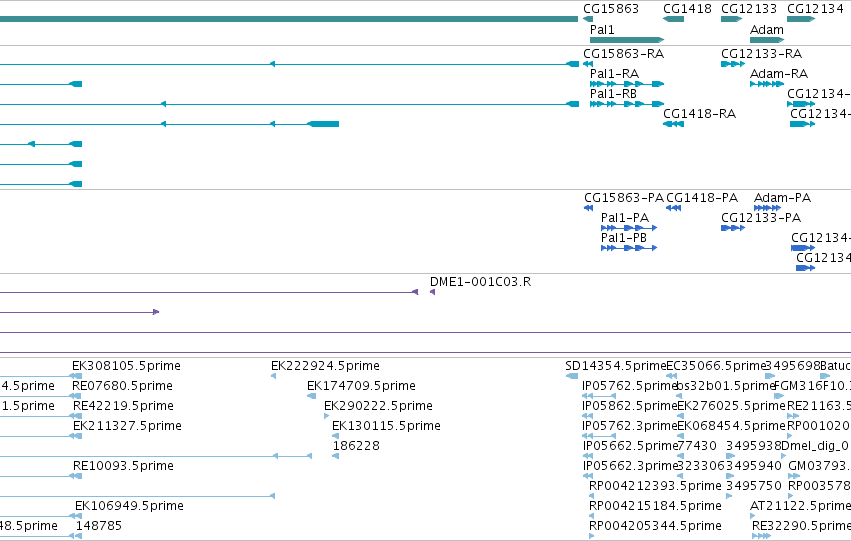
Task: Click the IP05662.5prime EST label
Action: tap(631, 447)
